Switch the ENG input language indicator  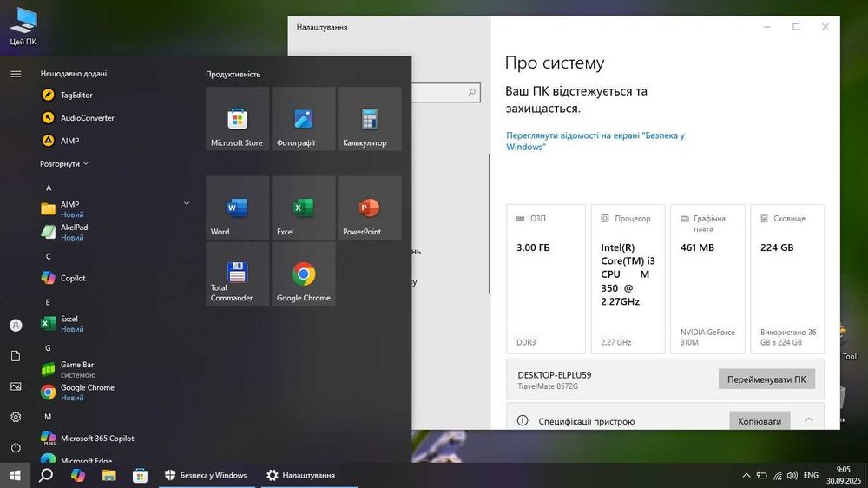811,475
